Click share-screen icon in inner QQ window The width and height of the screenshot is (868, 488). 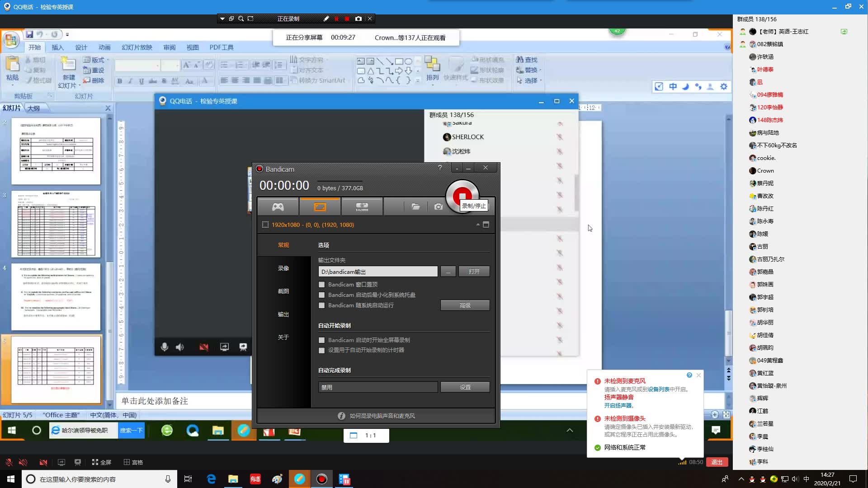click(x=224, y=347)
